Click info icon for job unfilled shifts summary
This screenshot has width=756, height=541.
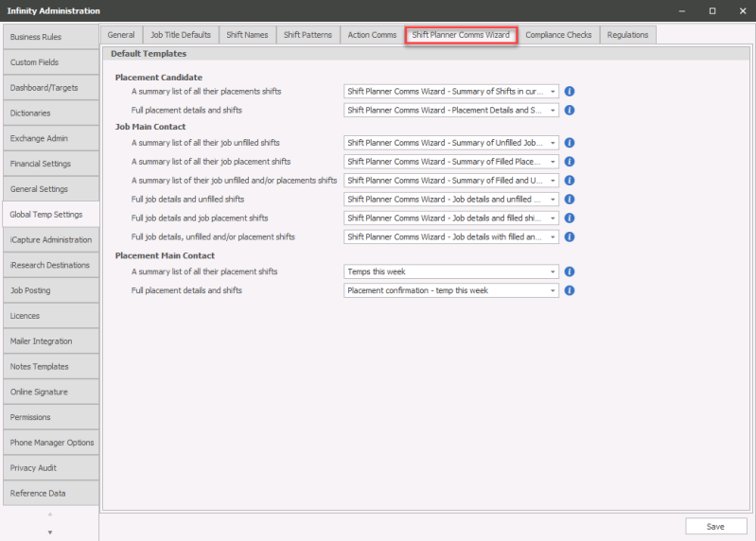pos(570,143)
